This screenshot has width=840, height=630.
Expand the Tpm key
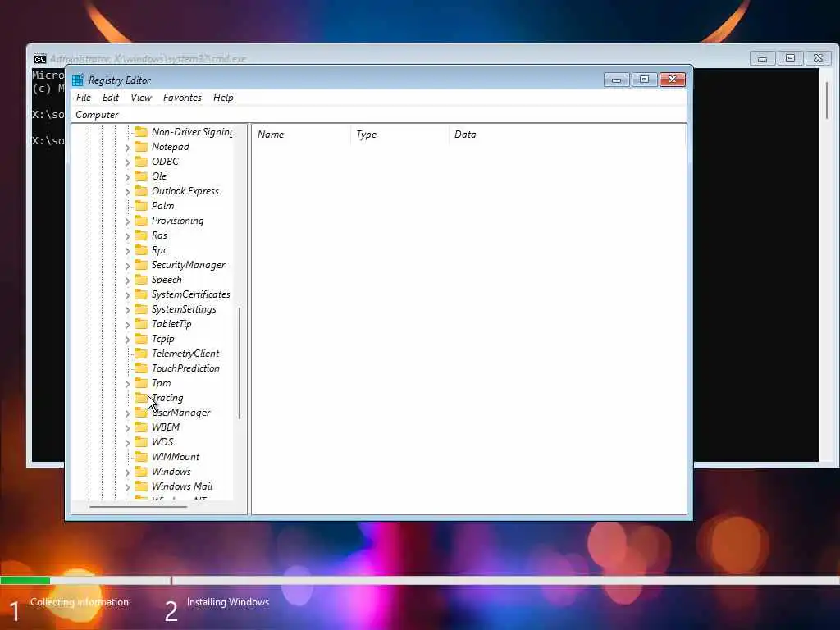click(127, 384)
